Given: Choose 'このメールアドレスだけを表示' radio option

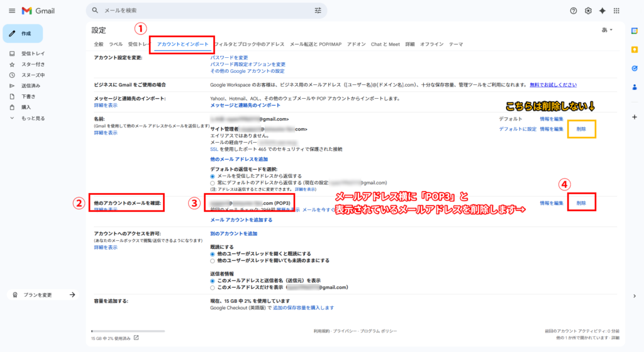Looking at the screenshot, I should [x=213, y=287].
